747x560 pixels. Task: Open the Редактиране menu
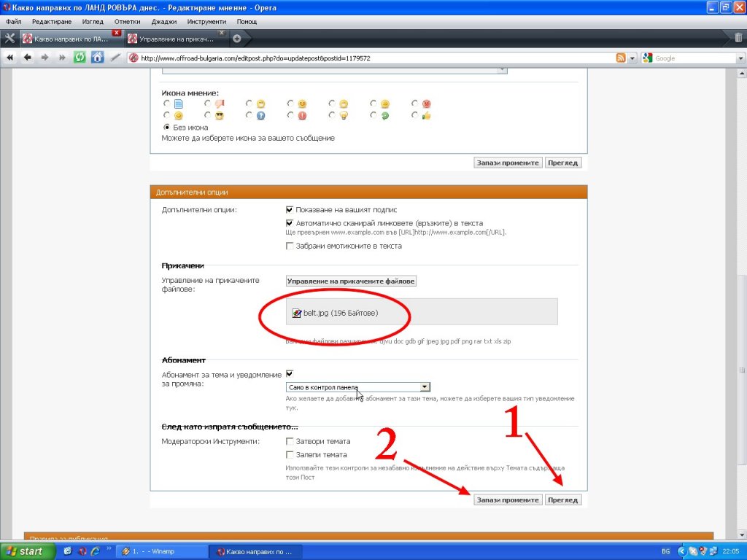click(x=52, y=21)
